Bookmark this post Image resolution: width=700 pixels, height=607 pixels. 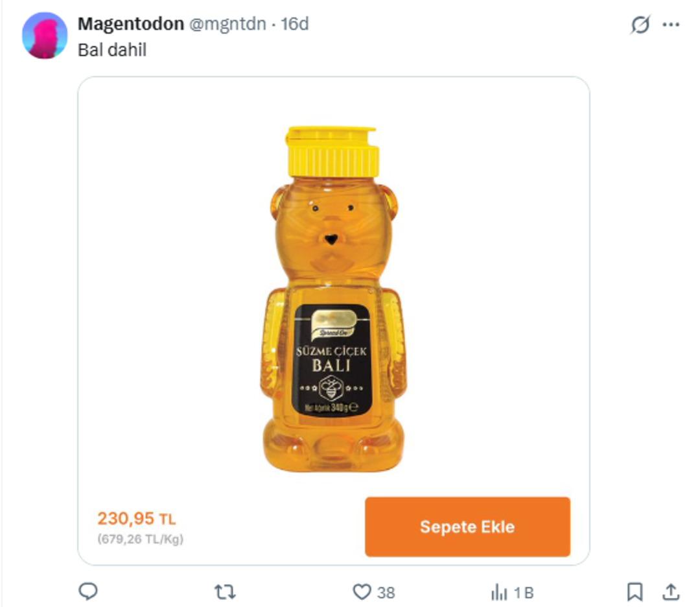(x=635, y=591)
